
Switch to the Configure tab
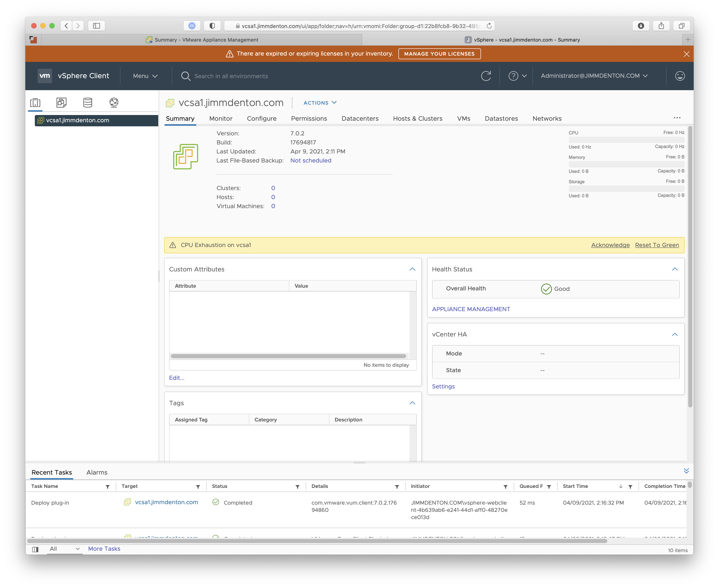(262, 119)
